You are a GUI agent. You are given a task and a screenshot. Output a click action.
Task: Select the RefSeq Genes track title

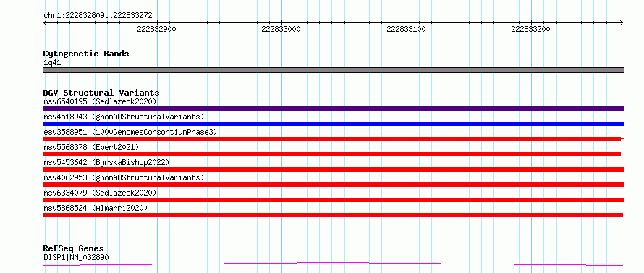click(73, 249)
